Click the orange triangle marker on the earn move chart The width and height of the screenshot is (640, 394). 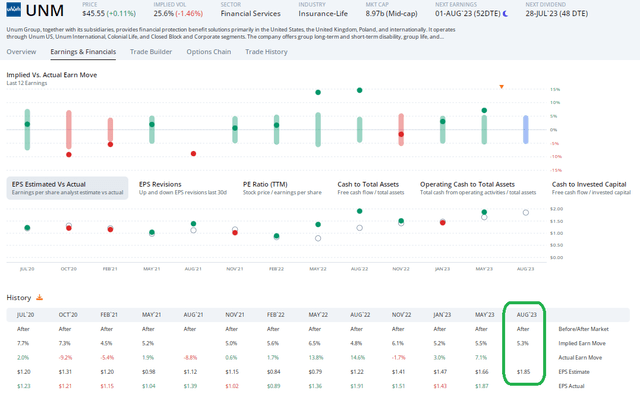click(501, 87)
